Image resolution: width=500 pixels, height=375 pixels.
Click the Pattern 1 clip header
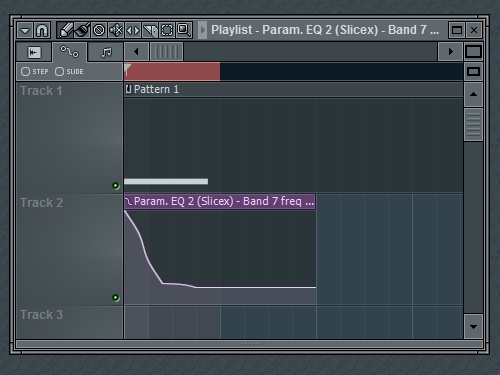(x=152, y=89)
